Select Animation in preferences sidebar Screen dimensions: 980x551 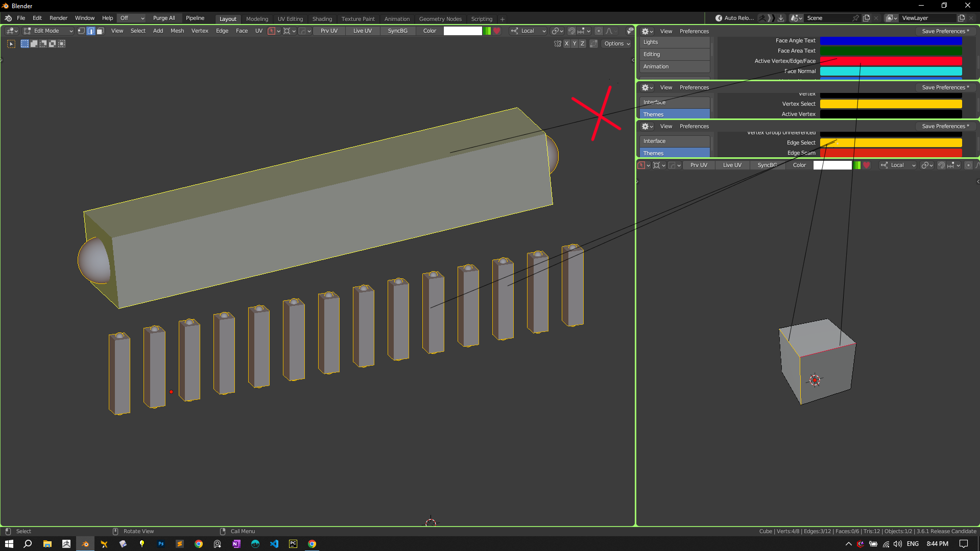click(x=675, y=67)
